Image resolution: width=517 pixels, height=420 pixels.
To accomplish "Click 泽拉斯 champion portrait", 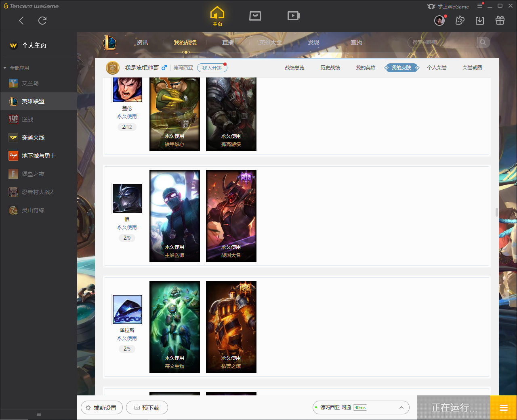I will (x=127, y=309).
